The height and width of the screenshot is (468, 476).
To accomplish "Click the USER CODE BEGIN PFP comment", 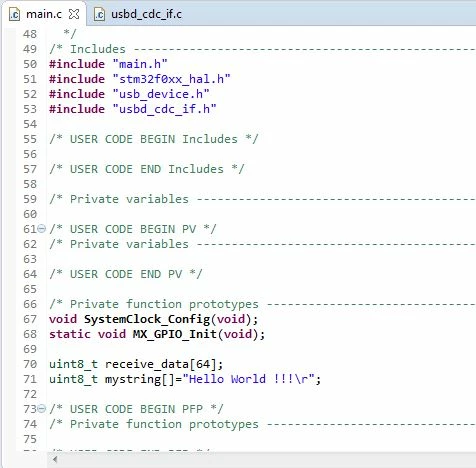I will 136,409.
